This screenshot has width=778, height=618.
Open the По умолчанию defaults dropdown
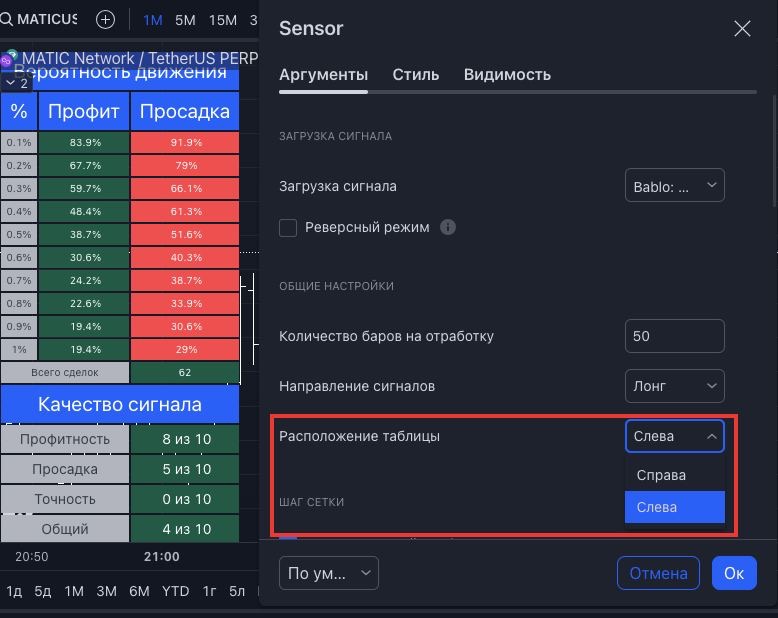coord(328,573)
